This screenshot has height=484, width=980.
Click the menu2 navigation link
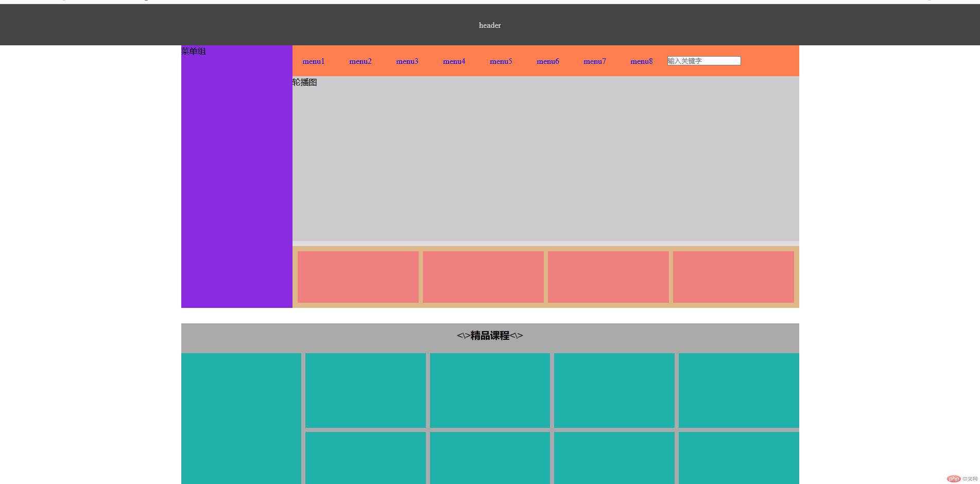[x=360, y=61]
